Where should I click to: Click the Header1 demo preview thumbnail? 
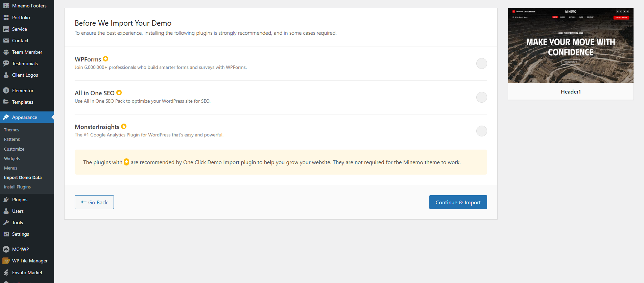571,46
